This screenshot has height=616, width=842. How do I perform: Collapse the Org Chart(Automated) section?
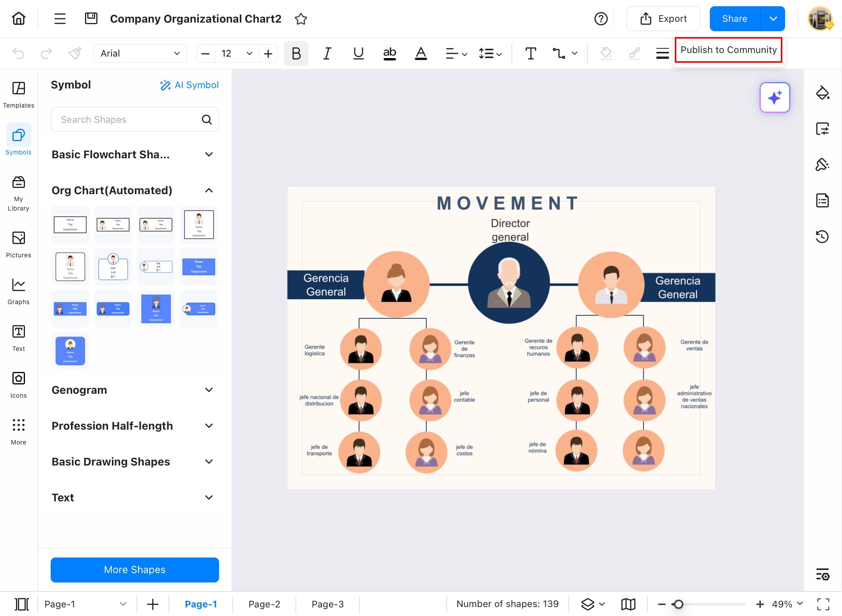[209, 190]
